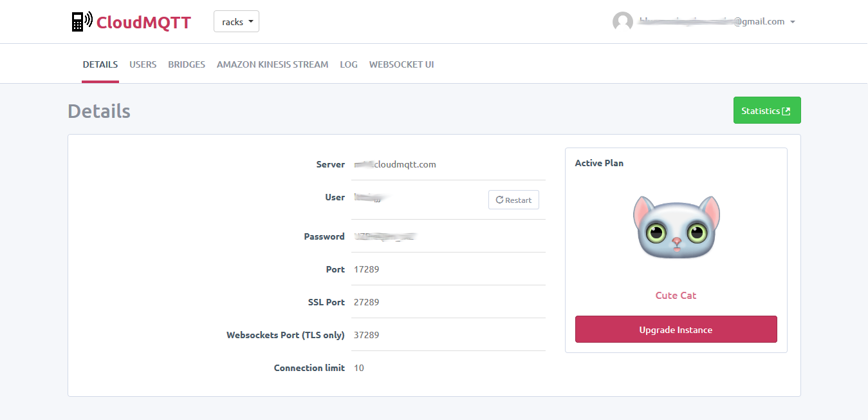Open the Users tab
Viewport: 868px width, 420px height.
click(143, 64)
